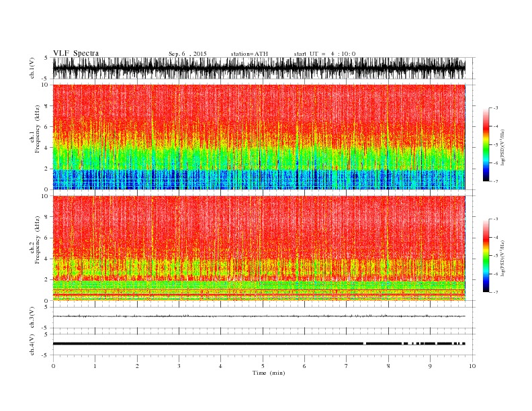Screen dimensions: 532x411
Task: Click the "7" tick on the time axis
Action: tap(347, 366)
